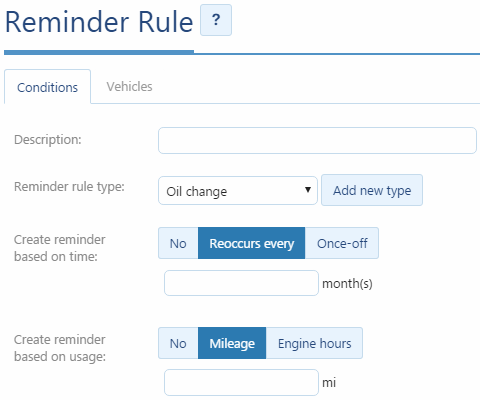Click the Reminder Rule page heading

tap(99, 22)
